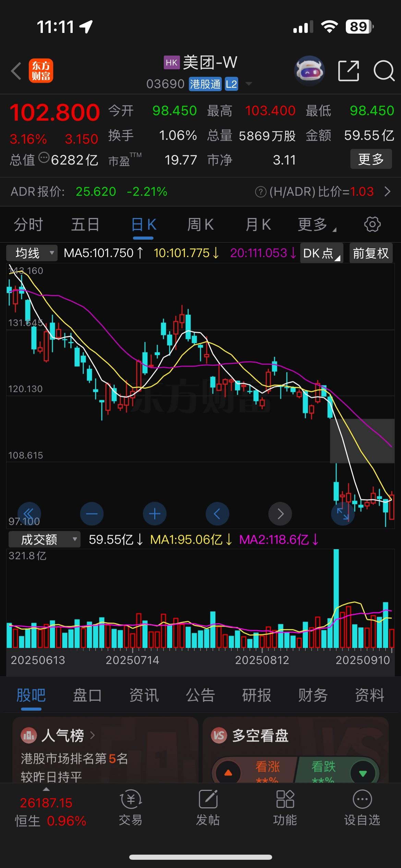Tap the help icon beside H/ADR ratio
Viewport: 401px width, 868px height.
(260, 192)
